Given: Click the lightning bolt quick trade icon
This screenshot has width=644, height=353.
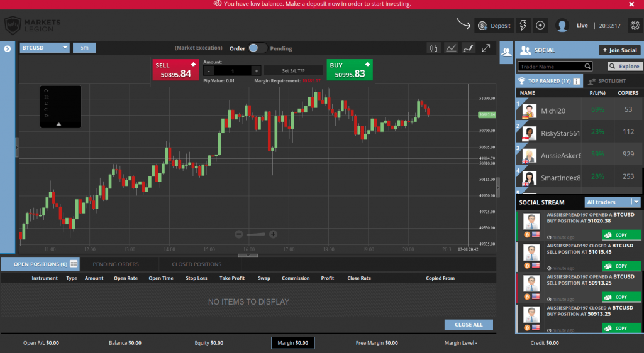Looking at the screenshot, I should (x=523, y=25).
